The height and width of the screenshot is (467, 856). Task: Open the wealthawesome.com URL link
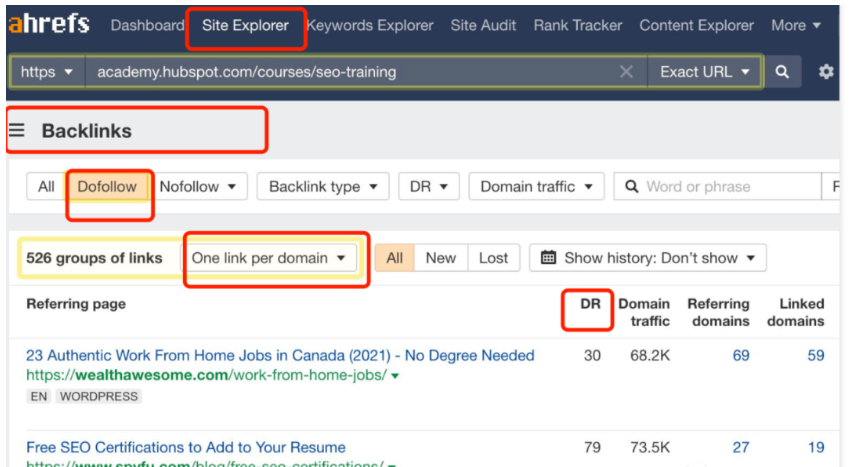206,375
